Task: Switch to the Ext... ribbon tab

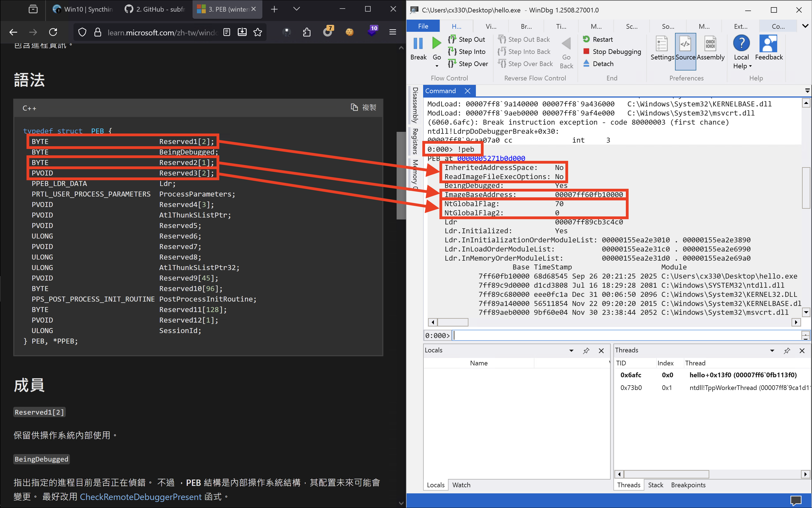Action: tap(740, 26)
